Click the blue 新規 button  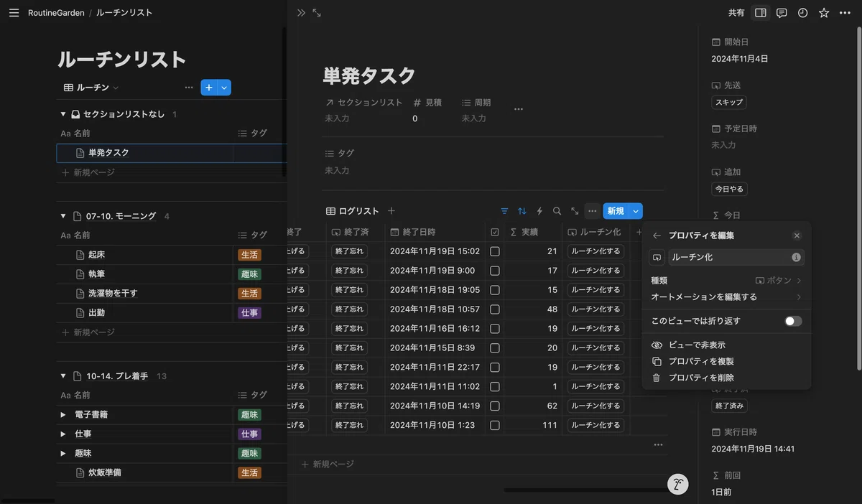(616, 211)
